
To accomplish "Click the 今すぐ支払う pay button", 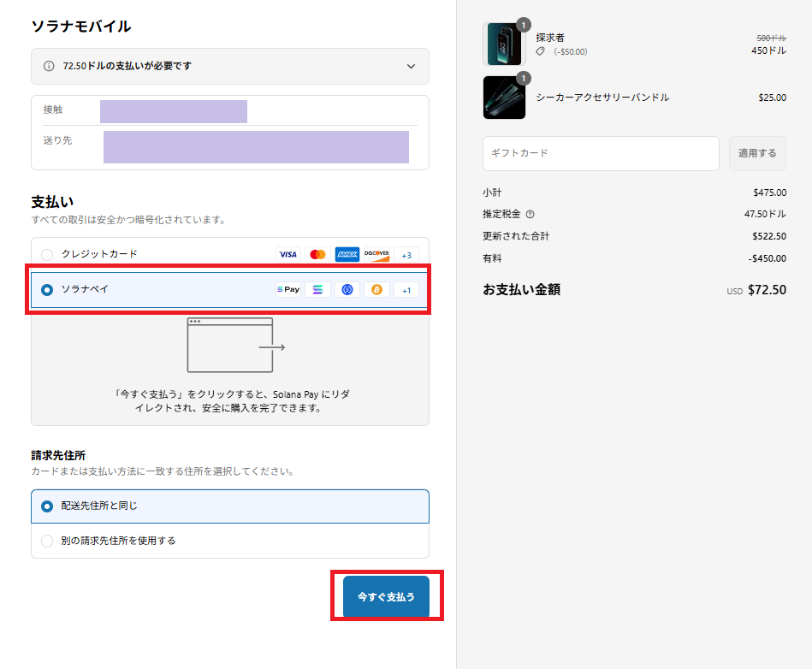I will [386, 596].
